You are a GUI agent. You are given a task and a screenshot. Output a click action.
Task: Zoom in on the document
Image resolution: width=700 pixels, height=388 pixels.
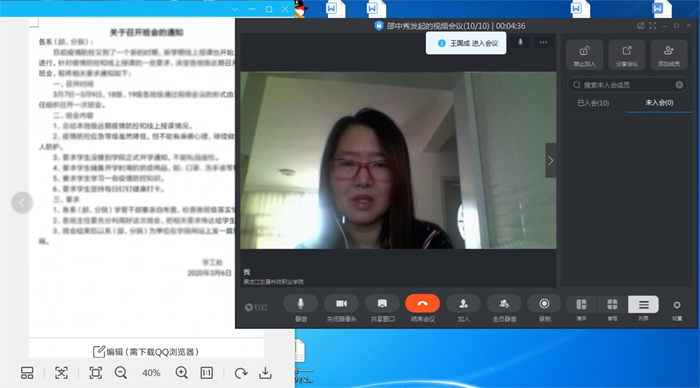(x=181, y=373)
